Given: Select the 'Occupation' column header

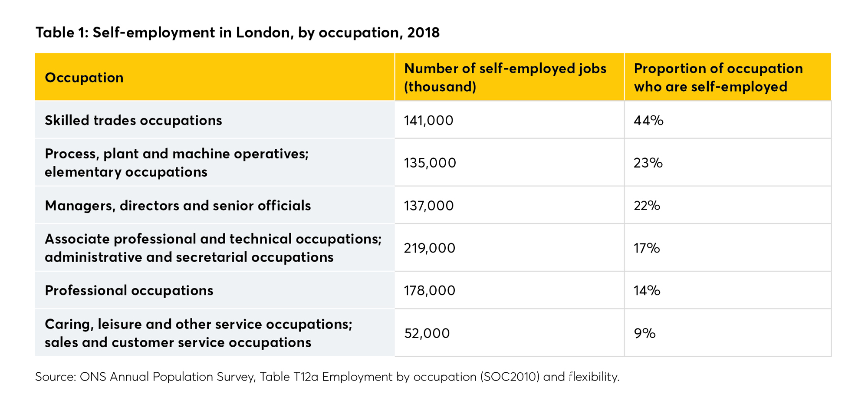Looking at the screenshot, I should [x=84, y=78].
